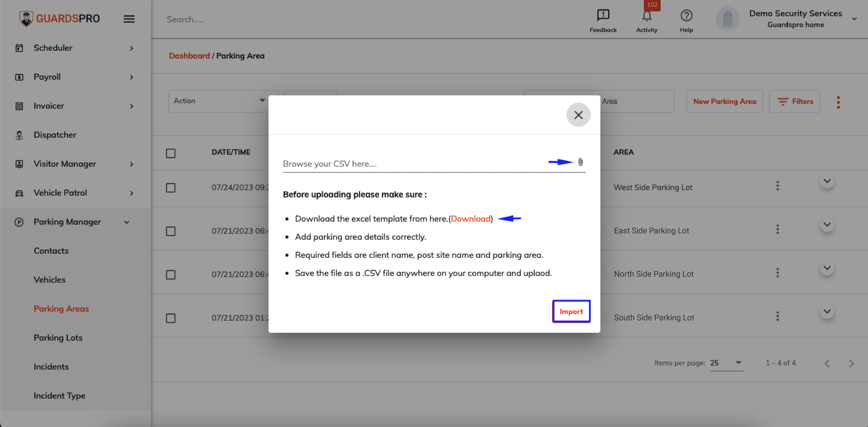This screenshot has width=868, height=427.
Task: Click New Parking Area button
Action: 724,101
